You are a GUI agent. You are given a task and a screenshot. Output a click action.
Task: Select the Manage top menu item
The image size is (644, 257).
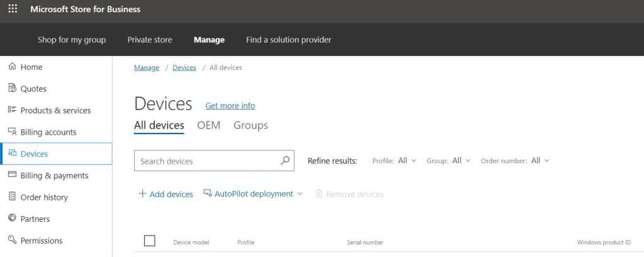tap(209, 40)
